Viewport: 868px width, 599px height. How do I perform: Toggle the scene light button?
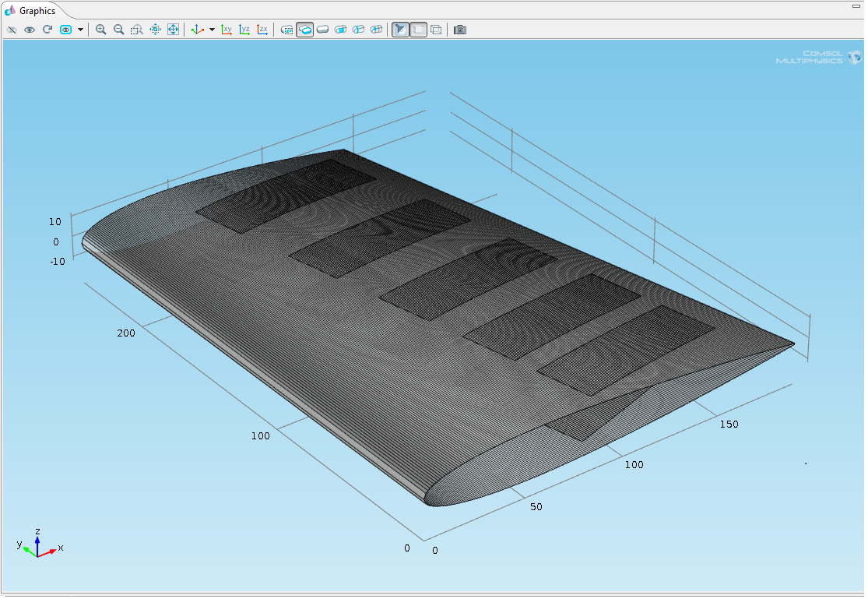point(400,30)
